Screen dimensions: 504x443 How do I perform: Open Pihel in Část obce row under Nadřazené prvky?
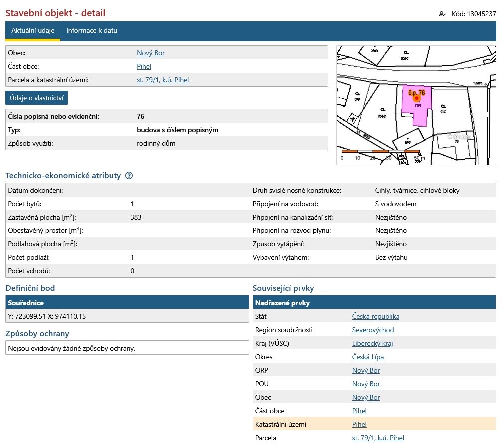click(x=359, y=411)
